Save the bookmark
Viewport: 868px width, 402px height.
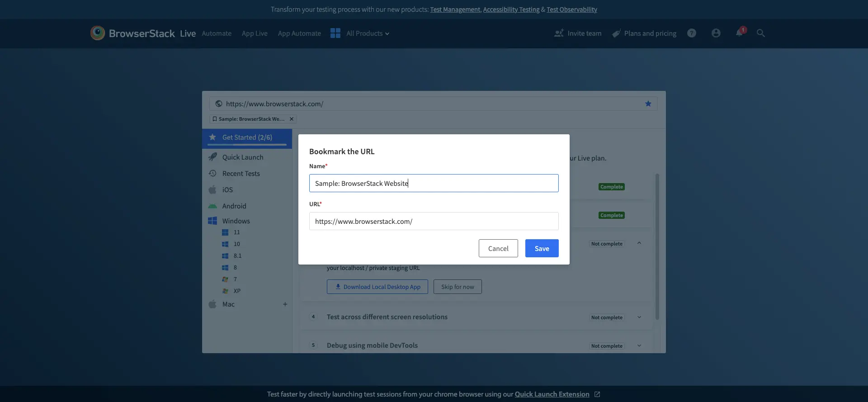click(542, 248)
